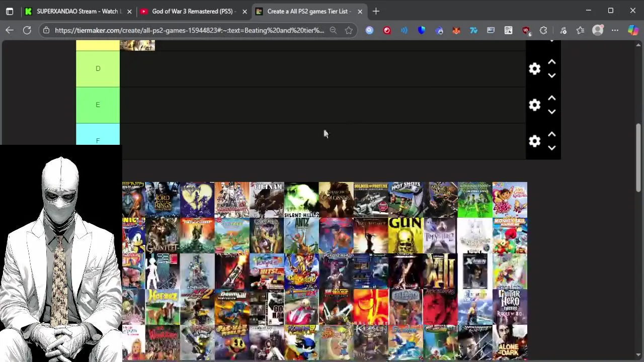
Task: Open the Extensions puzzle menu
Action: click(x=543, y=30)
